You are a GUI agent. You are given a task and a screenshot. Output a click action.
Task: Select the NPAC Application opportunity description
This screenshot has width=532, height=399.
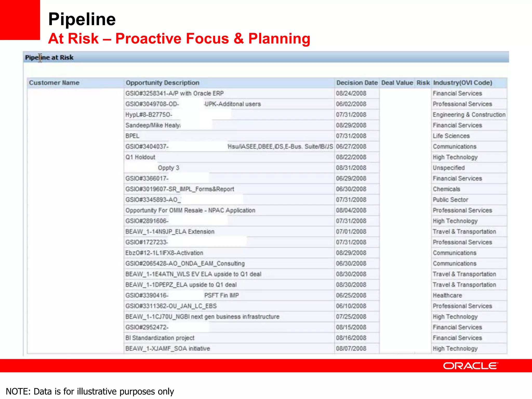tap(190, 210)
